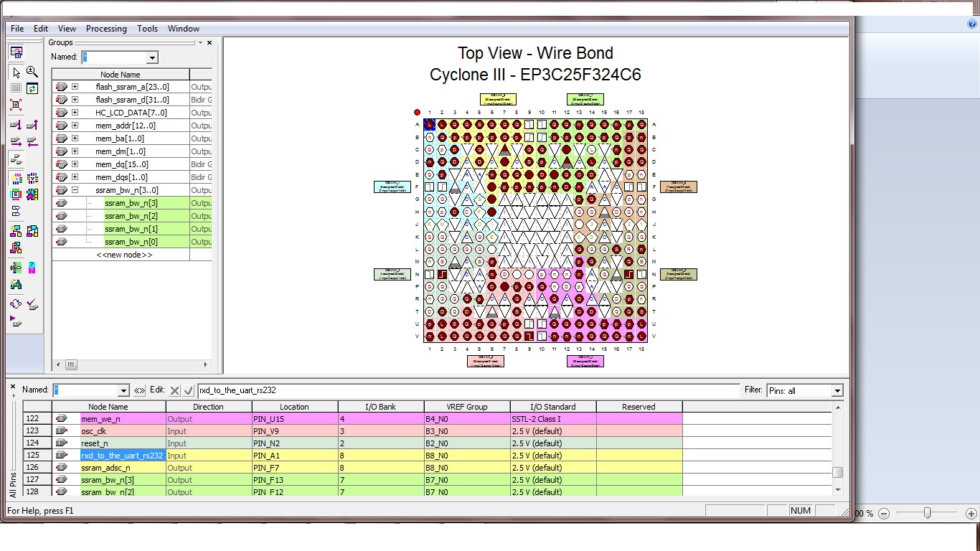Open the Groups panel options arrow
This screenshot has height=551, width=980.
[202, 42]
